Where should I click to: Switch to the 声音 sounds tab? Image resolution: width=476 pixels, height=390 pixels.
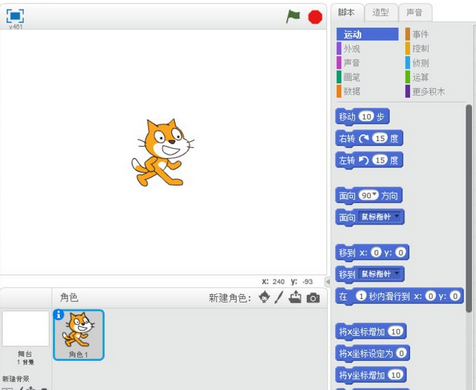click(415, 13)
